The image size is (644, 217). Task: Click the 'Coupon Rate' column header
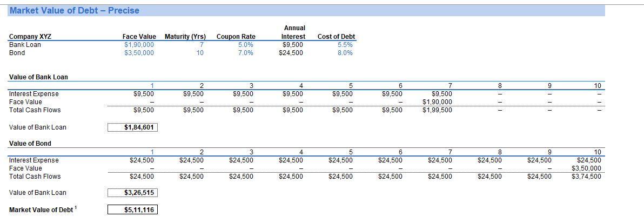[236, 37]
